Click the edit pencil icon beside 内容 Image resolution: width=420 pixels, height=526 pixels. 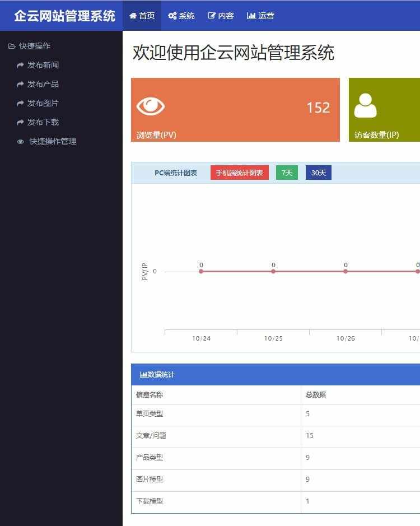pyautogui.click(x=211, y=16)
